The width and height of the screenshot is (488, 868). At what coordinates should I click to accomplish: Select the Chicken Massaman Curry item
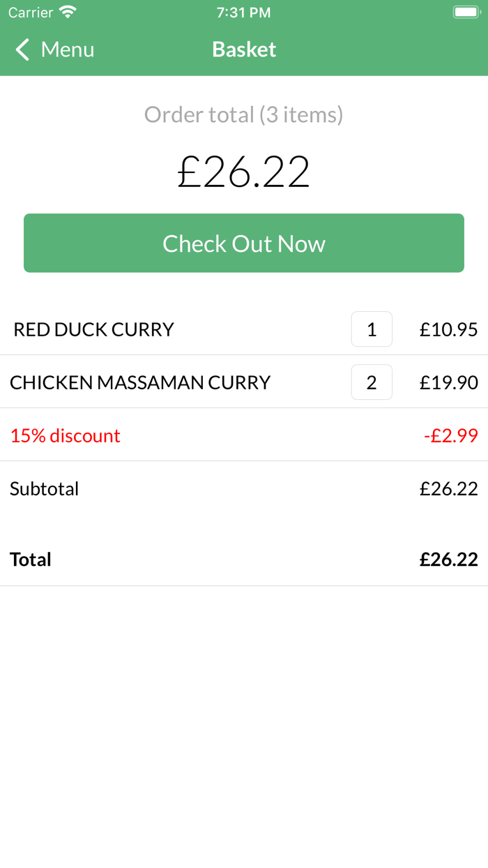click(140, 382)
